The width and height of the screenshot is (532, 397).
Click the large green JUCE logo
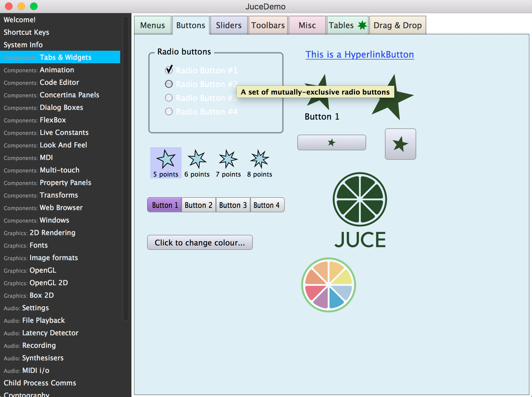click(360, 210)
